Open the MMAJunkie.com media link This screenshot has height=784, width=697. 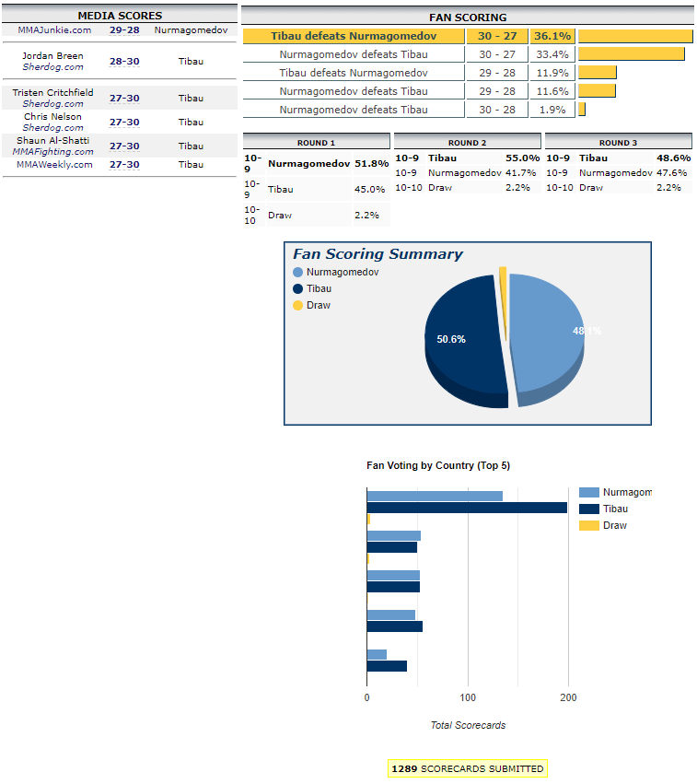coord(54,30)
